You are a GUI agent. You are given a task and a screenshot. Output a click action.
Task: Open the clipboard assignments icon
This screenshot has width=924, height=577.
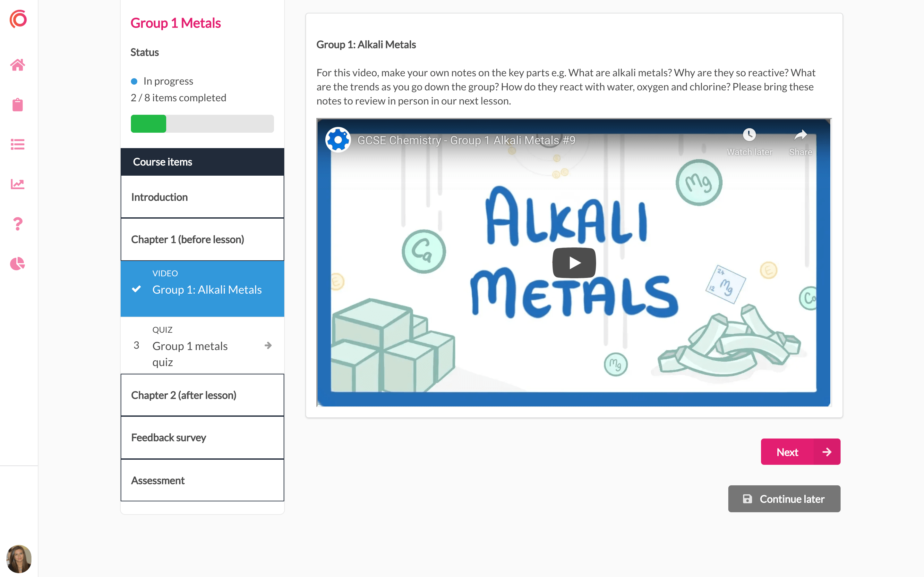coord(18,105)
